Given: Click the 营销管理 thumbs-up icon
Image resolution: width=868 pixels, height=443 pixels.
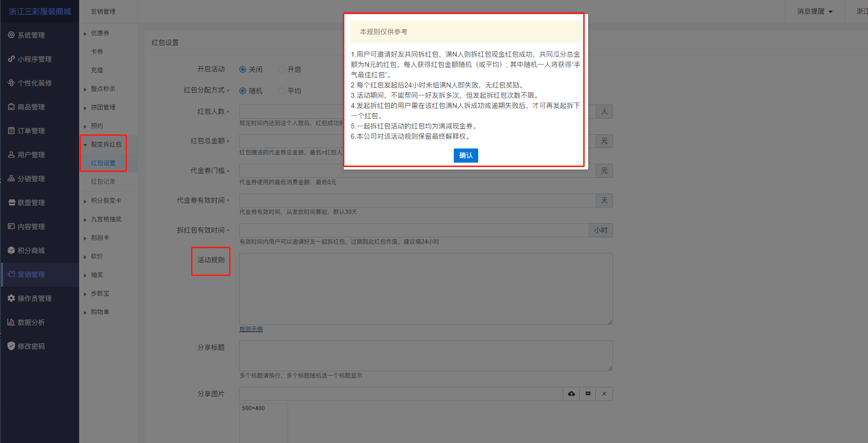Looking at the screenshot, I should [x=11, y=274].
